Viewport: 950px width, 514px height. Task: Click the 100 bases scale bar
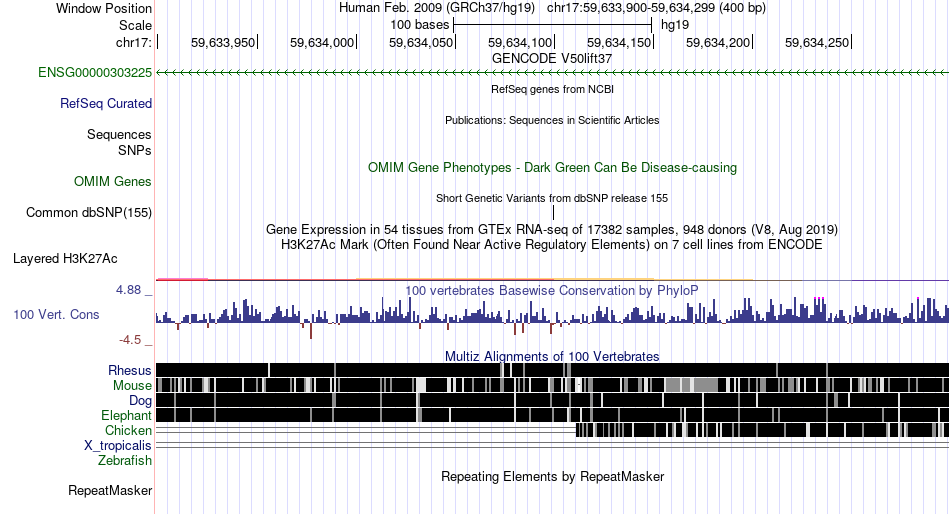click(x=553, y=25)
